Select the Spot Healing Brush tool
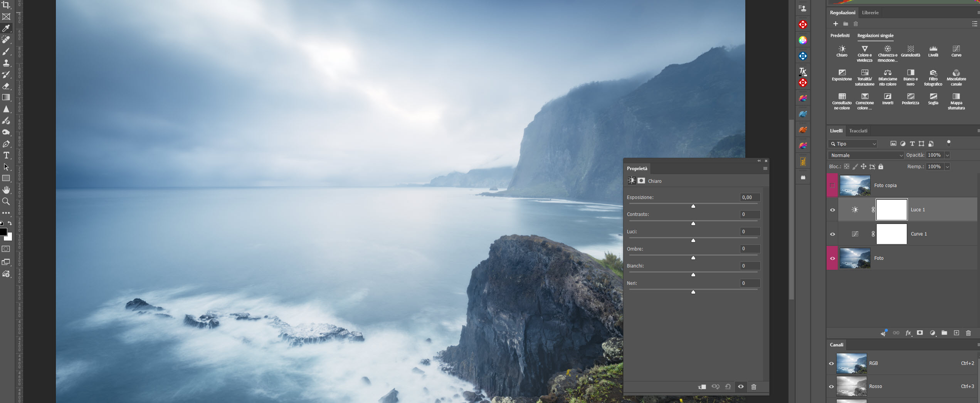 tap(6, 40)
